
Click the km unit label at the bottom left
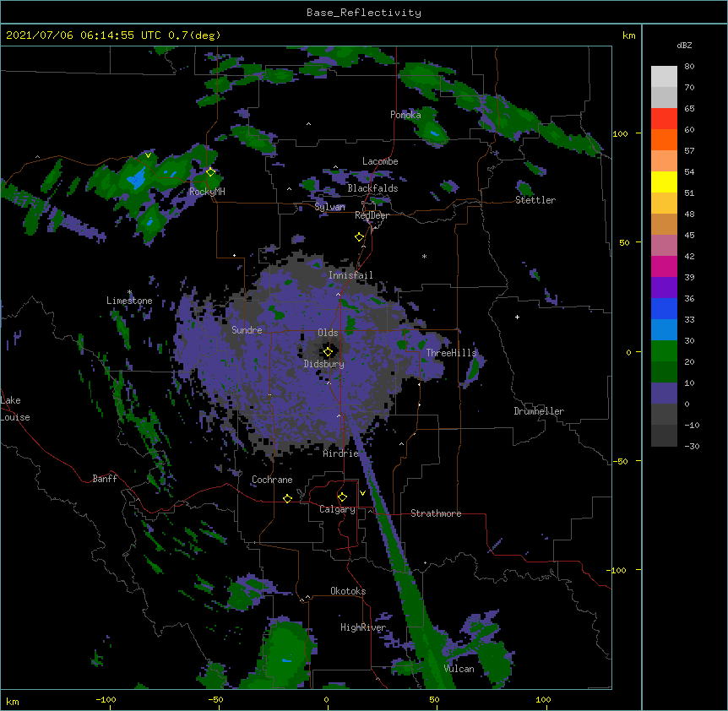13,701
